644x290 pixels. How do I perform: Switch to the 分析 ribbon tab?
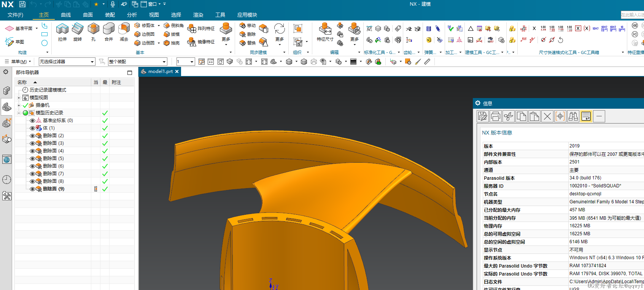tap(132, 15)
